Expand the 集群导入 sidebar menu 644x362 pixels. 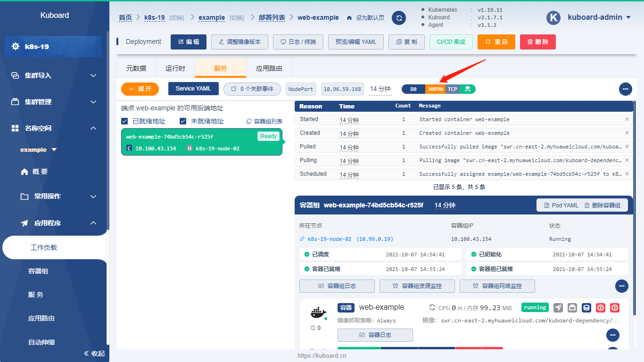coord(55,75)
